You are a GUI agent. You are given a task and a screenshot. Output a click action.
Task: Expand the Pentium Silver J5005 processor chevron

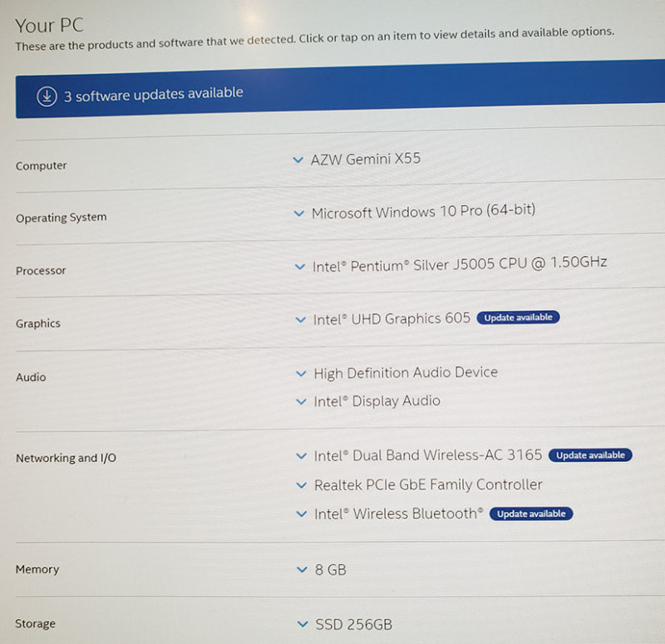(300, 267)
